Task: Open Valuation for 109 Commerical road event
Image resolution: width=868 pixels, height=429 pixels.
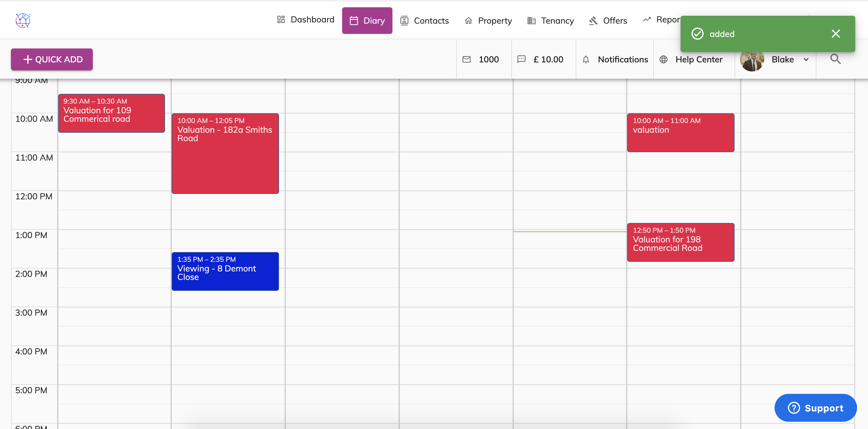Action: (x=112, y=114)
